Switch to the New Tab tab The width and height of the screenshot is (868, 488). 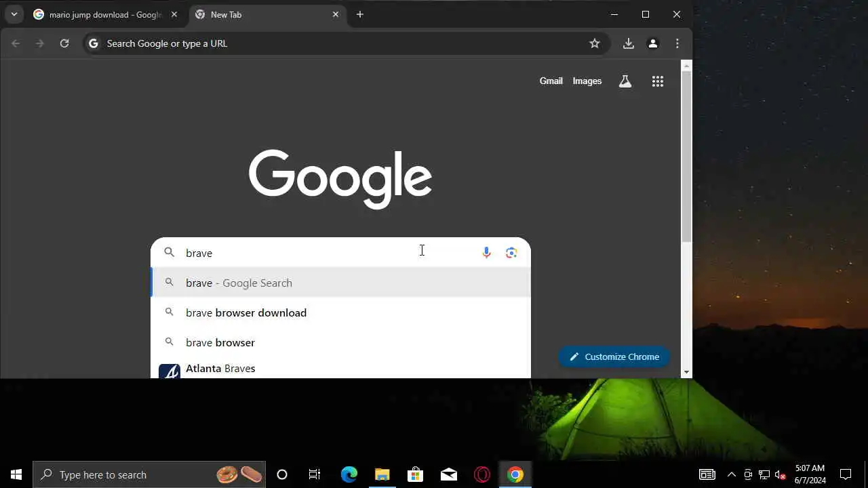point(267,14)
